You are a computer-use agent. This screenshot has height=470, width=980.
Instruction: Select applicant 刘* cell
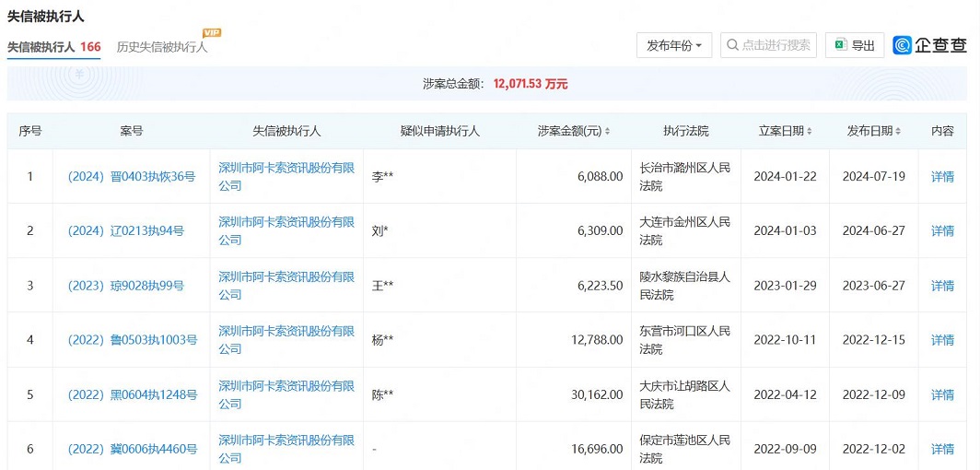439,231
